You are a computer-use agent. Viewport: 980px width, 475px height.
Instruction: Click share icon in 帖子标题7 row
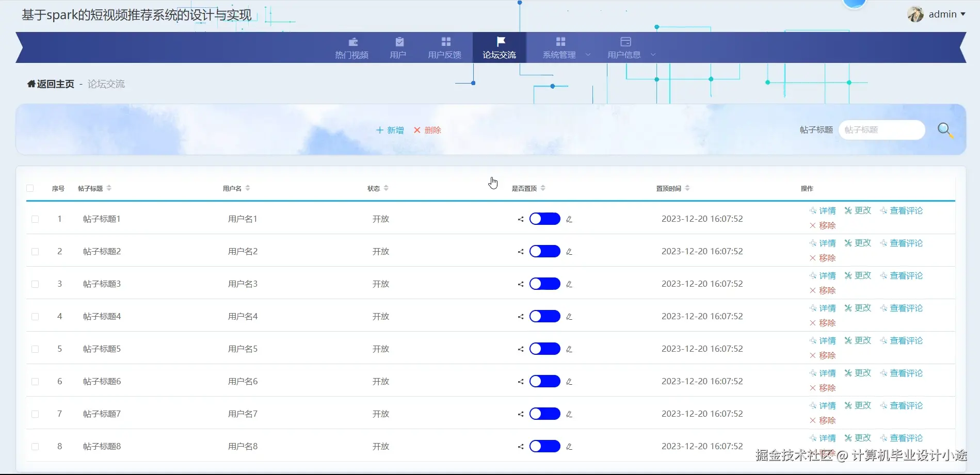click(521, 414)
